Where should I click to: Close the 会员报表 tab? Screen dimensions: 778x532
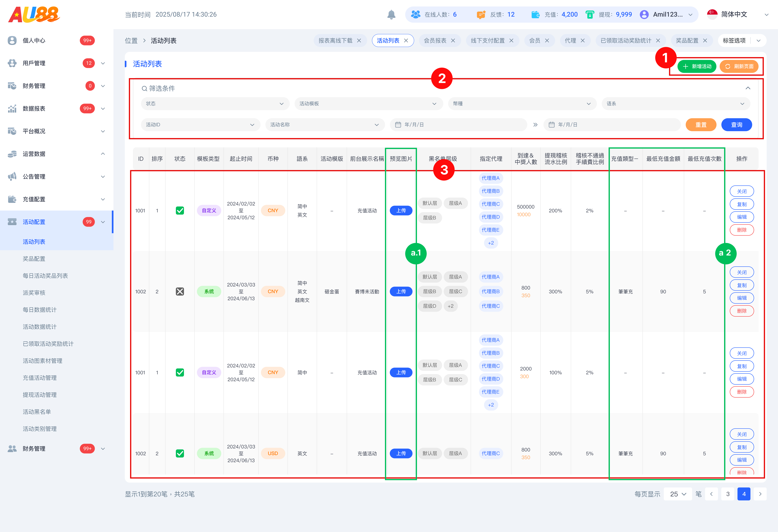click(453, 40)
